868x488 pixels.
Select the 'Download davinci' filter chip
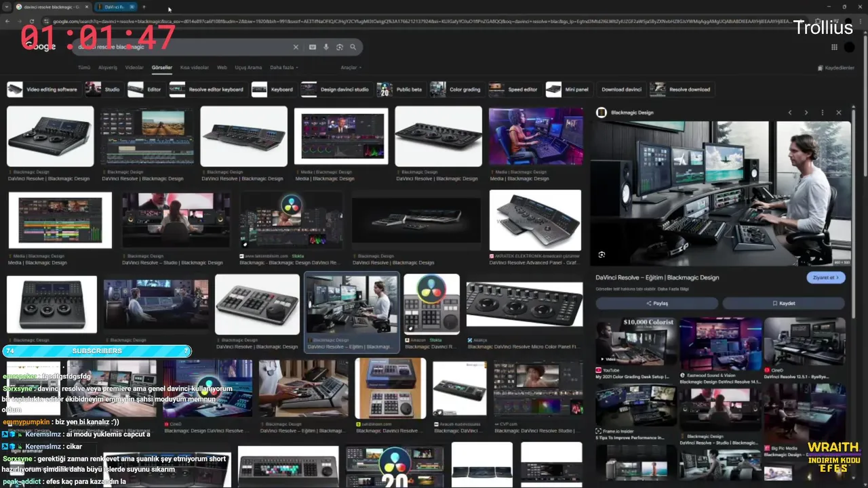(x=621, y=89)
